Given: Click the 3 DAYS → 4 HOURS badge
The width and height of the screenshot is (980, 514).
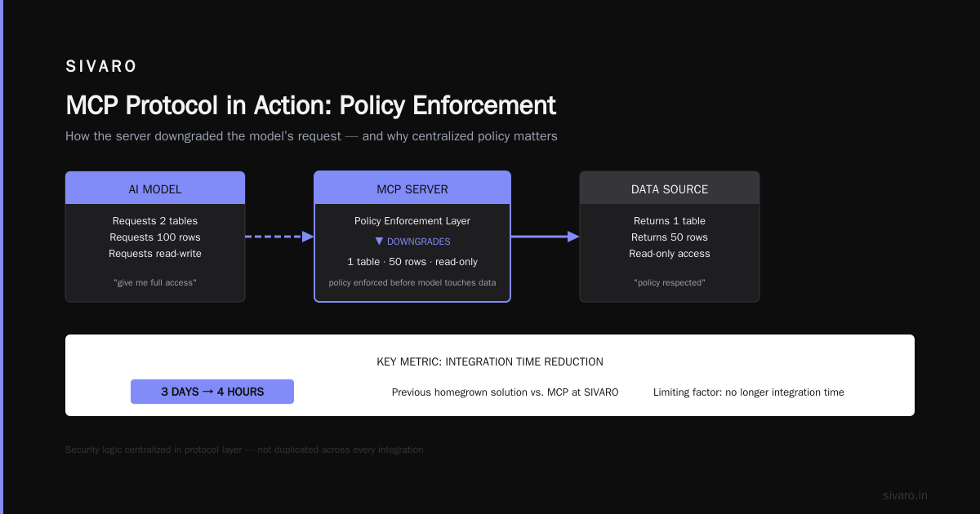Looking at the screenshot, I should (x=212, y=392).
